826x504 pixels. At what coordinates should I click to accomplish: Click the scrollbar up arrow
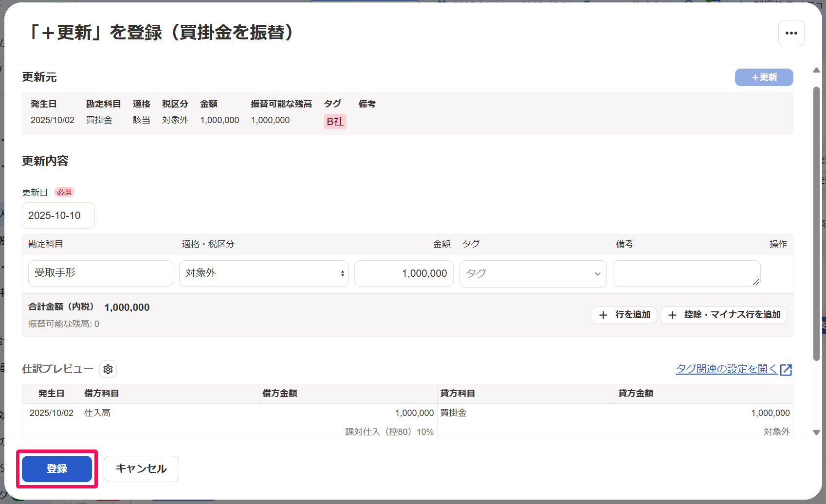pos(816,71)
